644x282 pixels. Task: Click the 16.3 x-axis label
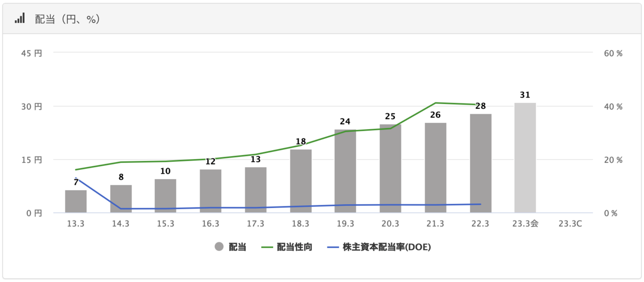(210, 224)
